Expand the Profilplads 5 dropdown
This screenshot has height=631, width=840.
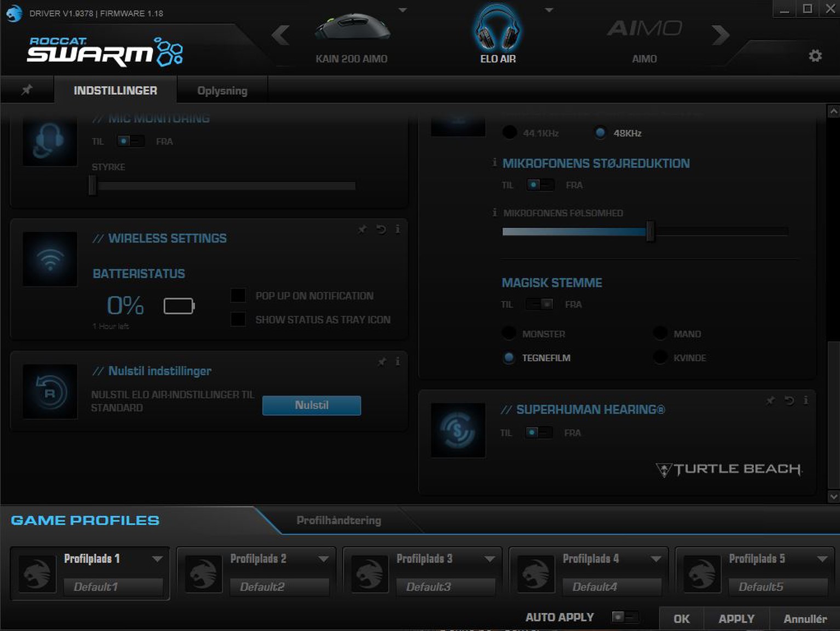[x=822, y=559]
